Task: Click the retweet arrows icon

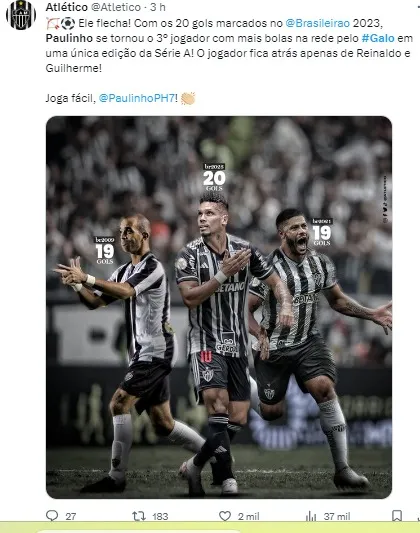Action: pyautogui.click(x=139, y=516)
